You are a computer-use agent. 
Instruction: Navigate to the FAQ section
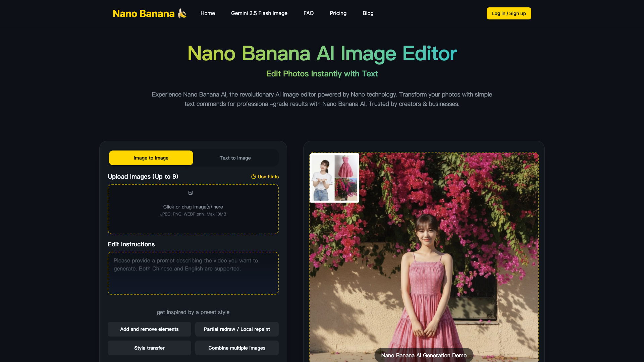[x=308, y=13]
